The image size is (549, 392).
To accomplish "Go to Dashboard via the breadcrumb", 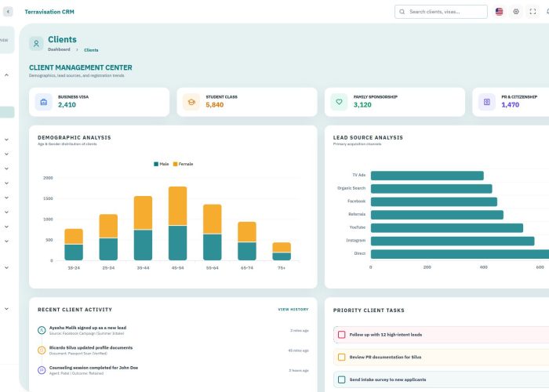I will pos(59,49).
